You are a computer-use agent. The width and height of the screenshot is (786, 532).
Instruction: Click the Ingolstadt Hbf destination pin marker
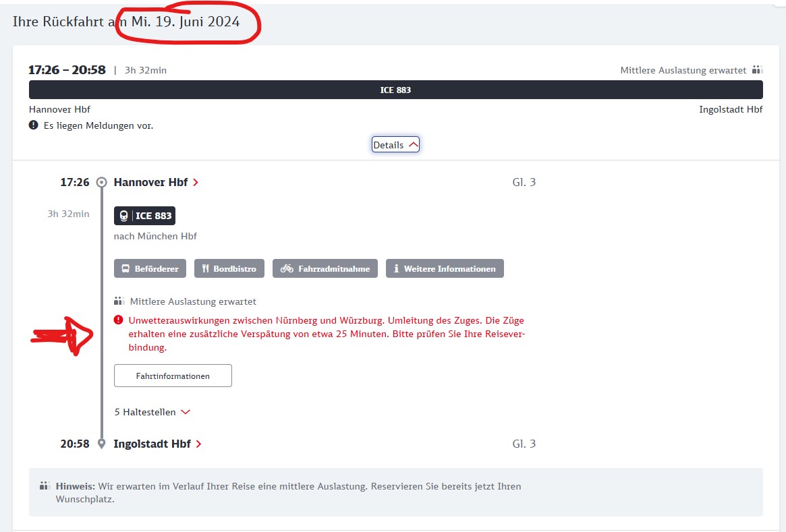tap(102, 444)
